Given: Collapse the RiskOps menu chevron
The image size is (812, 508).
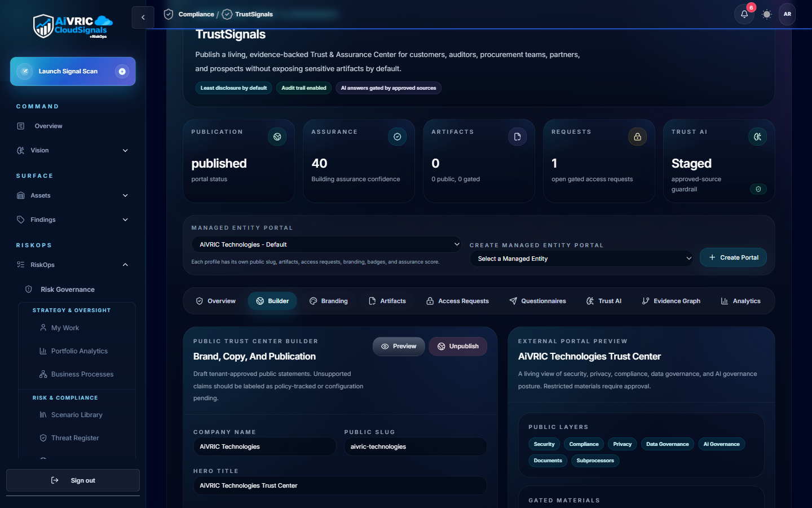Looking at the screenshot, I should 125,265.
